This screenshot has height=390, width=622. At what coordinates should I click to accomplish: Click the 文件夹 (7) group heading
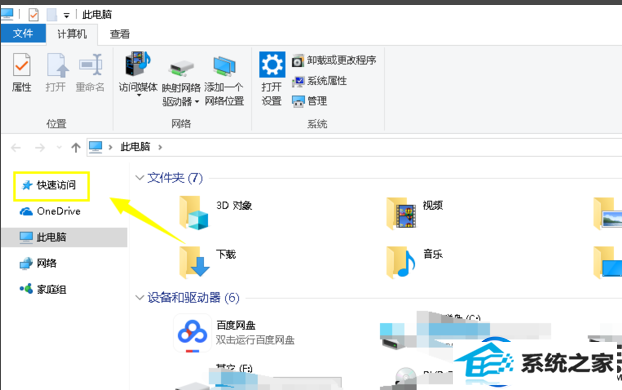pyautogui.click(x=175, y=178)
